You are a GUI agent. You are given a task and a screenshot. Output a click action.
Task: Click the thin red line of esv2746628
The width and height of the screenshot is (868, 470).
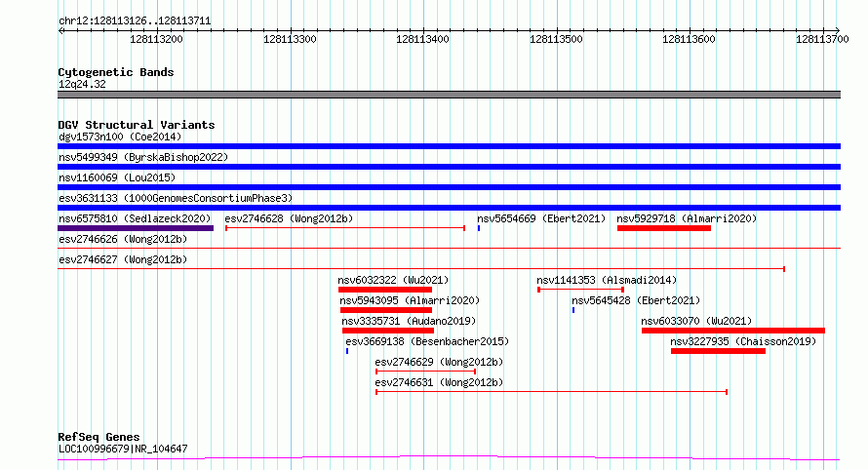tap(345, 228)
